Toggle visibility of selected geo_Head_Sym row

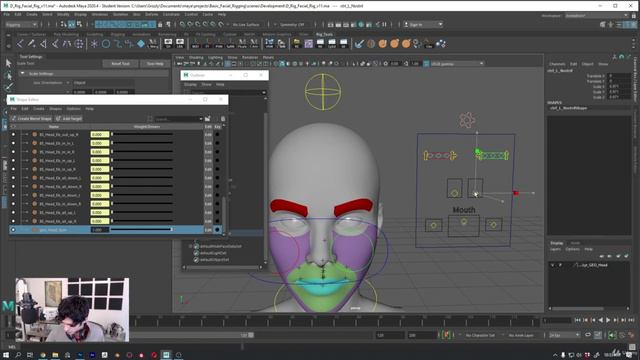point(13,230)
